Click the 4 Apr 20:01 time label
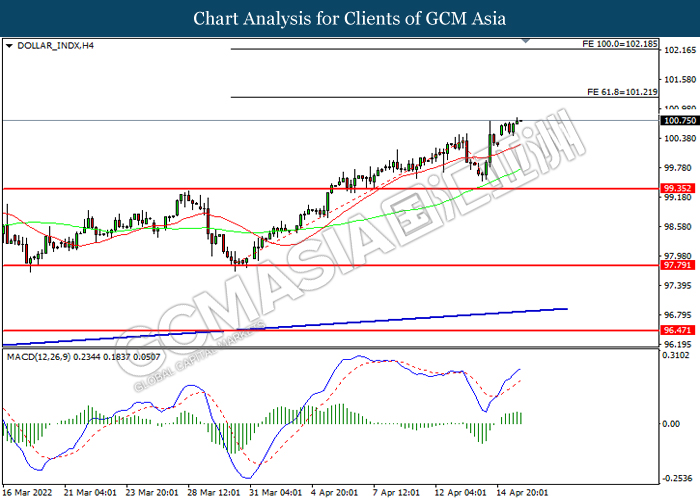Viewport: 700px width, 500px height. pyautogui.click(x=334, y=492)
